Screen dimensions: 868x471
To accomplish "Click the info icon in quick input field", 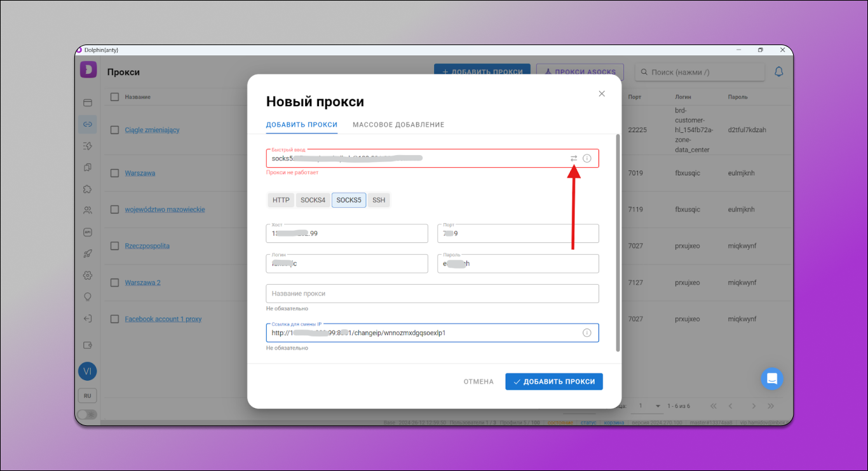I will click(x=587, y=158).
